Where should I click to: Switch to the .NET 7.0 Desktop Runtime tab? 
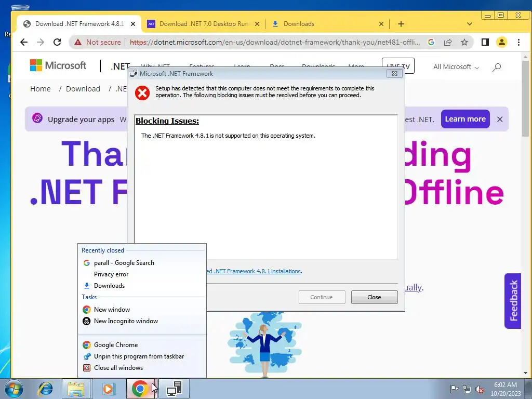pos(204,24)
